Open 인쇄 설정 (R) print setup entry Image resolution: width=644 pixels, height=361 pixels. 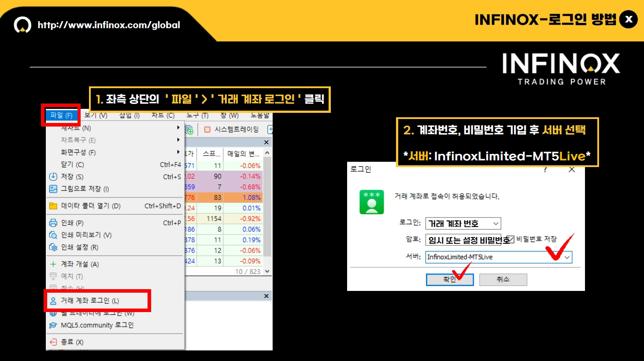pos(115,247)
